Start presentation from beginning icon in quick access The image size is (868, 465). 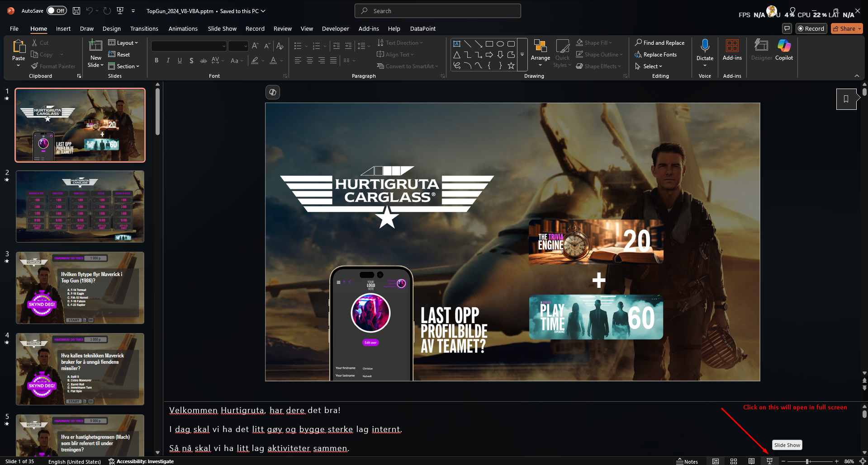pos(120,10)
